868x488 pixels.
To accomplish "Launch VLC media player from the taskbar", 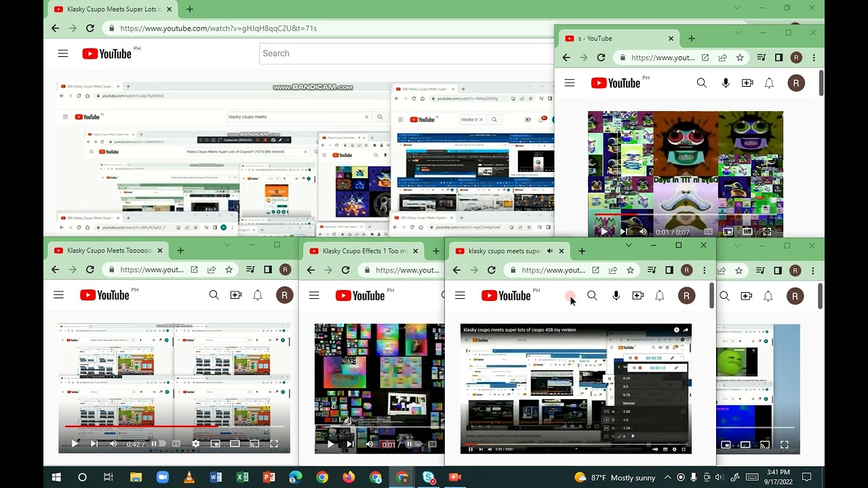I will click(x=189, y=477).
